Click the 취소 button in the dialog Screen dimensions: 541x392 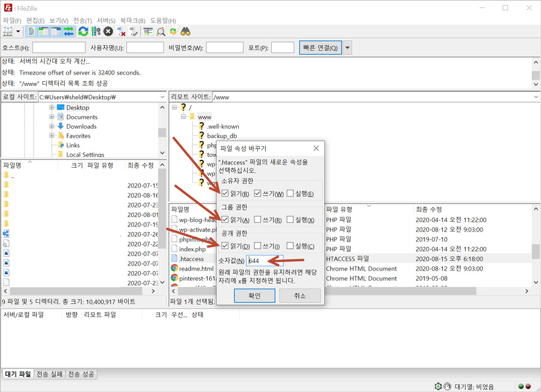(x=300, y=296)
